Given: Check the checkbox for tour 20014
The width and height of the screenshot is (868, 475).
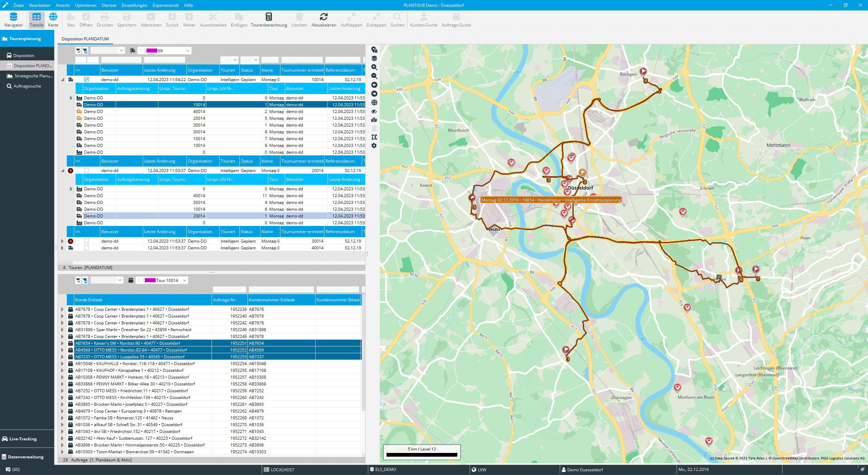Looking at the screenshot, I should pos(86,170).
